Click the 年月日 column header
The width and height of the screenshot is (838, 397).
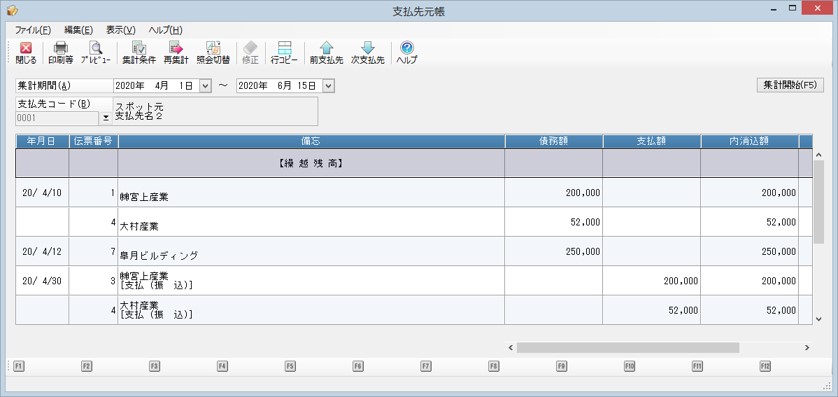pos(42,141)
